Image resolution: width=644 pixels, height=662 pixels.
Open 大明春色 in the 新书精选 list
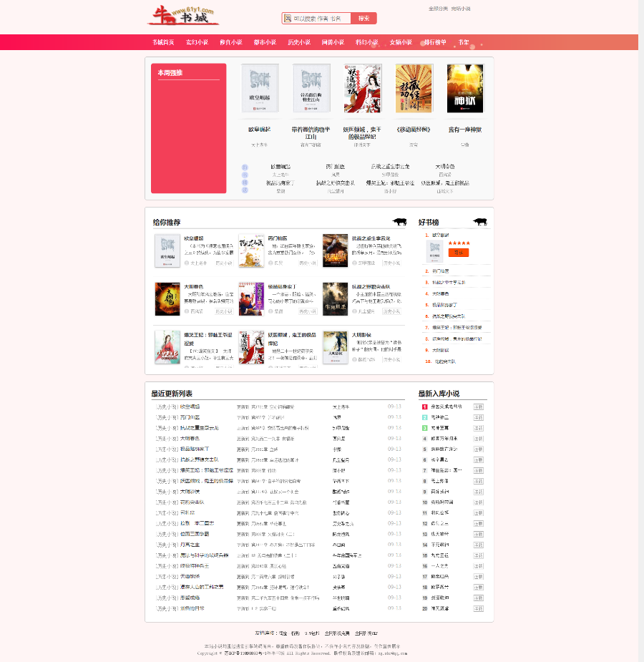tap(445, 167)
